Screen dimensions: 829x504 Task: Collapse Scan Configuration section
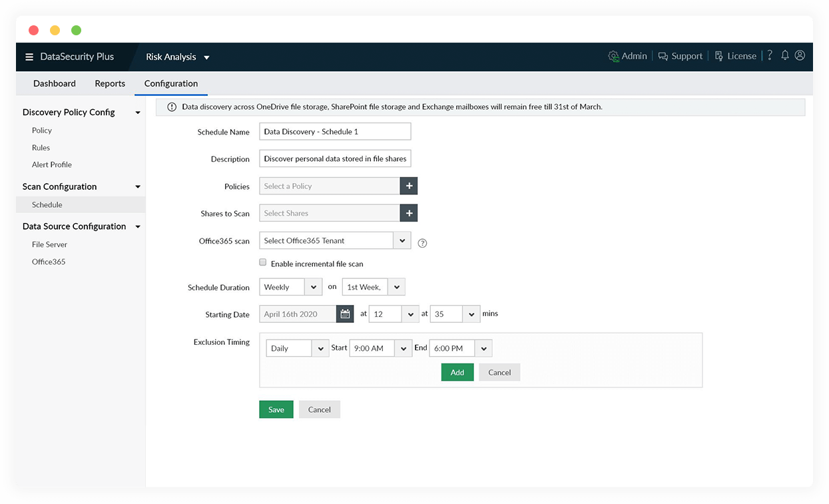138,187
